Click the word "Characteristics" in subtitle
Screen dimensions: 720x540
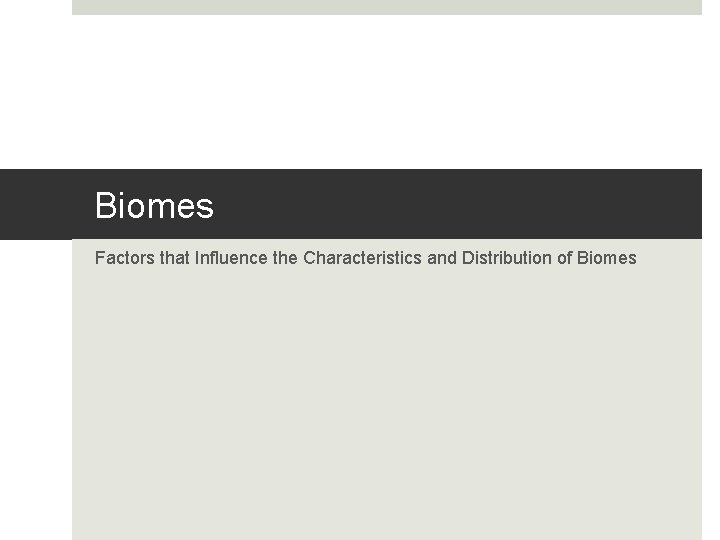click(362, 258)
